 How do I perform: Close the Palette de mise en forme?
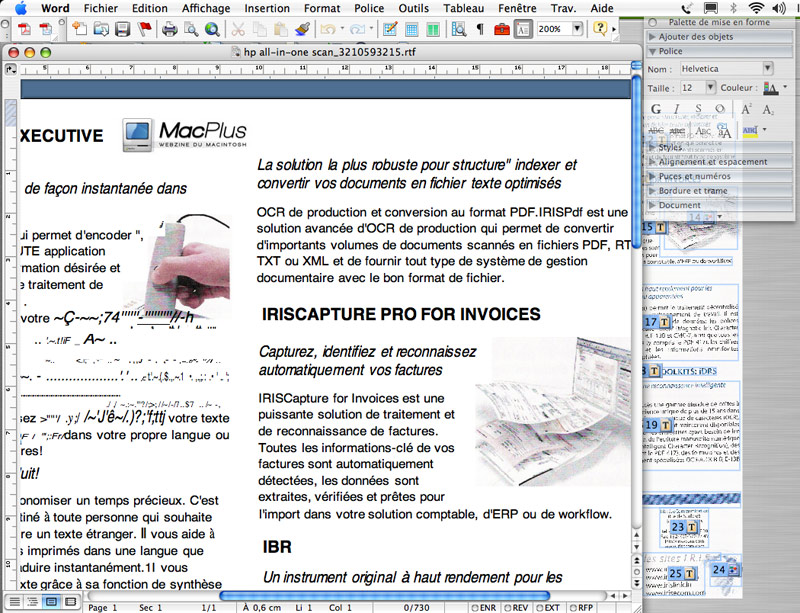[x=652, y=22]
